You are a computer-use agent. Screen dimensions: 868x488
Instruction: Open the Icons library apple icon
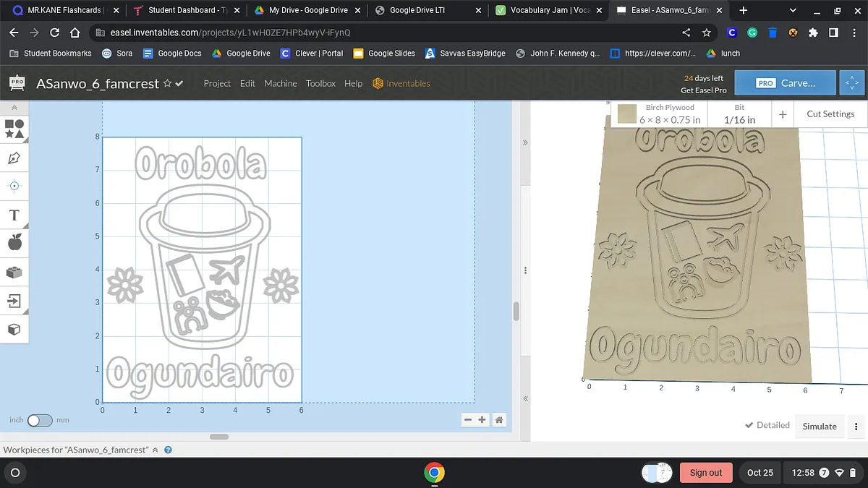pos(14,243)
